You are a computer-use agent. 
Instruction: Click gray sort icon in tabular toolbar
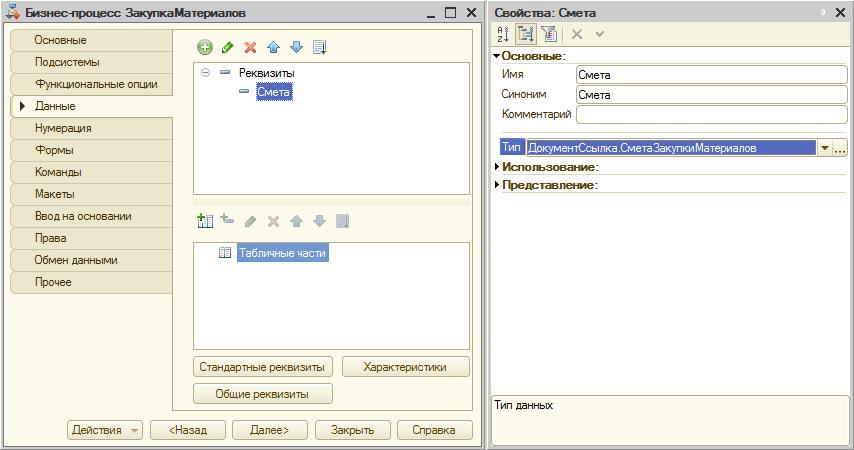(x=343, y=221)
